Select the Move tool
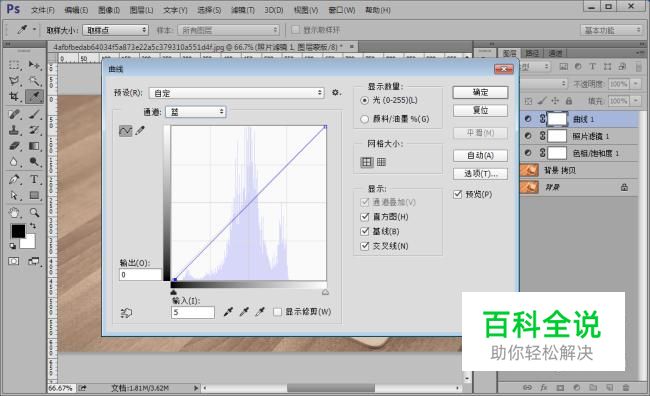650x396 pixels. tap(34, 65)
